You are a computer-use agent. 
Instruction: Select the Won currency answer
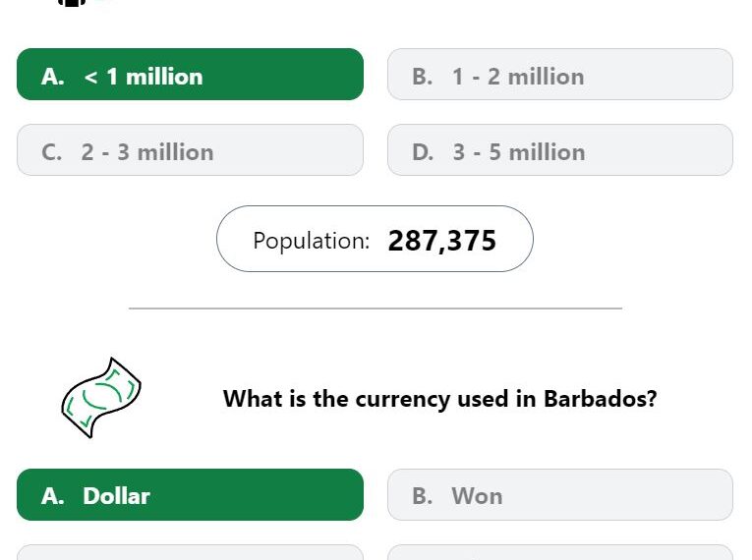[560, 495]
